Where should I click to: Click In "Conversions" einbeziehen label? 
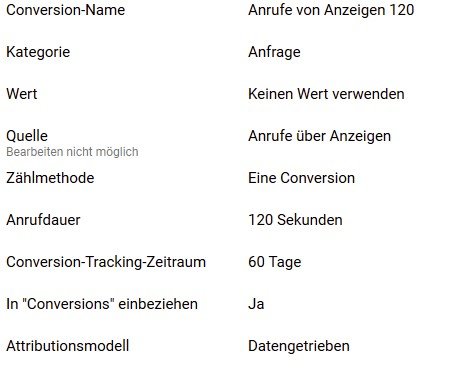click(x=102, y=304)
